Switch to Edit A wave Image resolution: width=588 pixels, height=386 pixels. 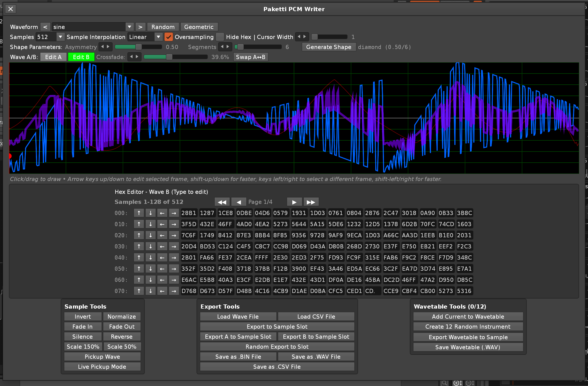click(x=53, y=57)
